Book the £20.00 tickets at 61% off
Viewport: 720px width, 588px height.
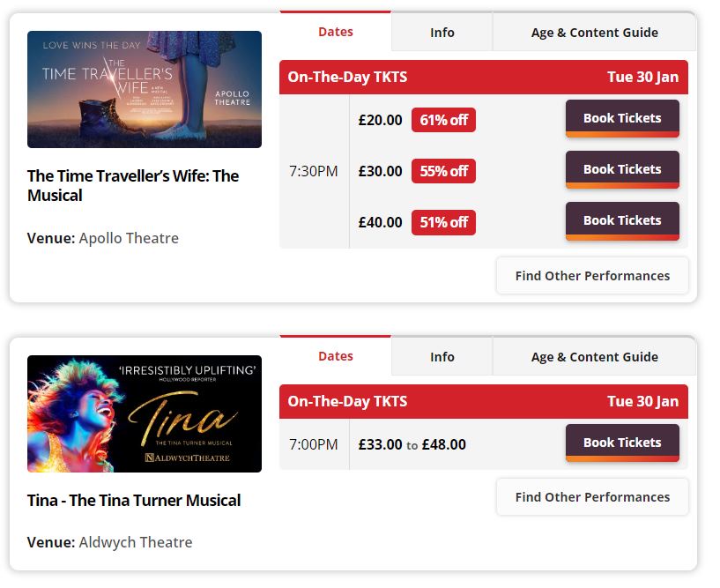point(622,119)
